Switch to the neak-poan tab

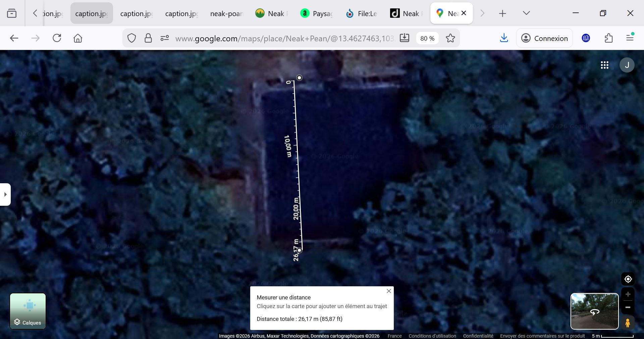click(x=226, y=13)
